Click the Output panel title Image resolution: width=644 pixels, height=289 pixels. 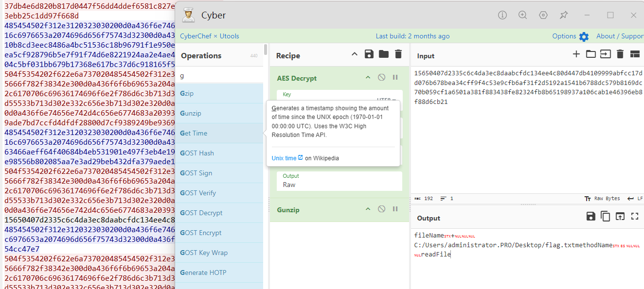pos(429,218)
